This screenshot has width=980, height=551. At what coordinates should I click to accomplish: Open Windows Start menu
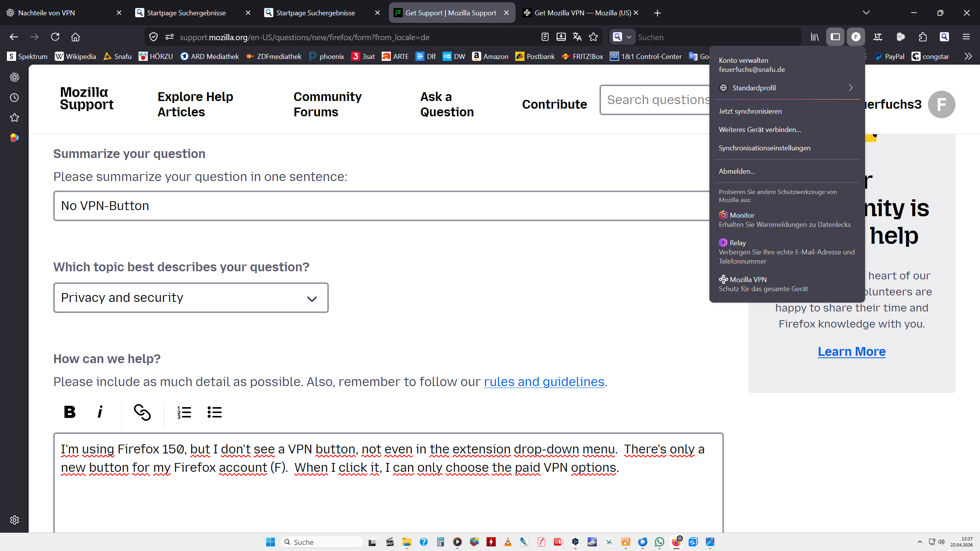pos(270,542)
